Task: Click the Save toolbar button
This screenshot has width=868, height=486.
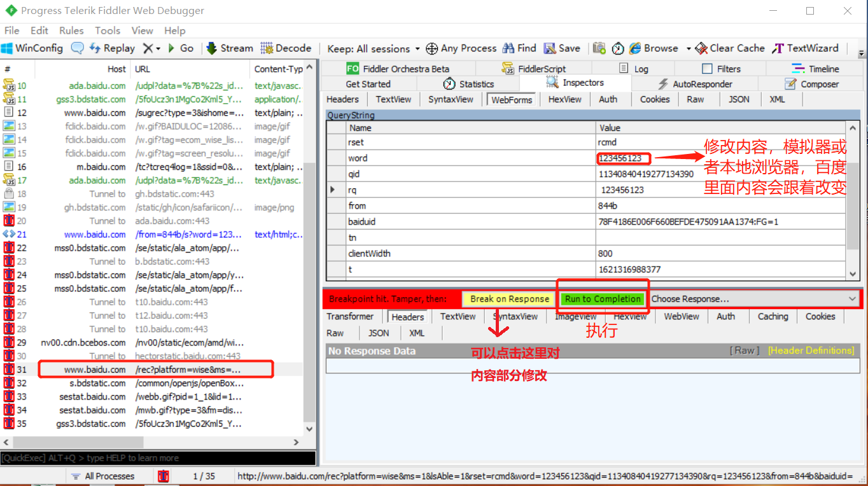Action: pyautogui.click(x=562, y=48)
